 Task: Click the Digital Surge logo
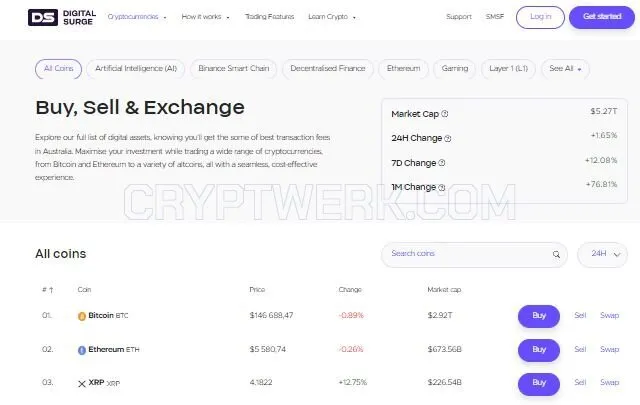point(62,18)
